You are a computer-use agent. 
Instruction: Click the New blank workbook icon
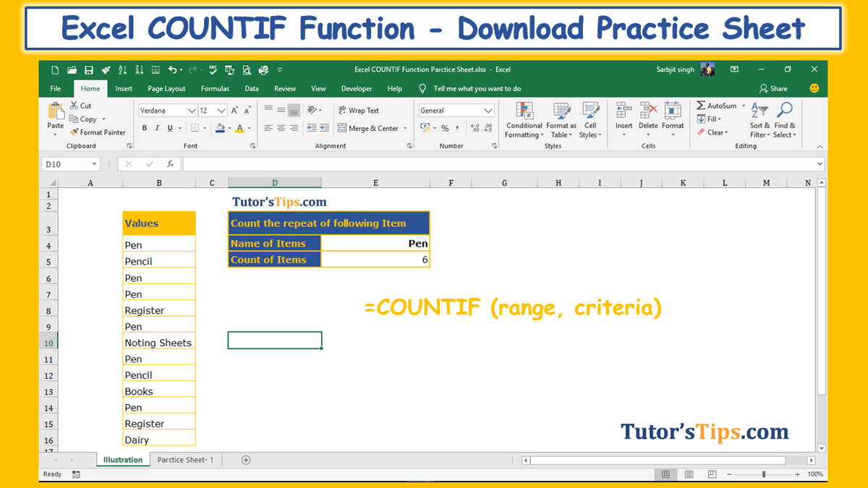55,70
